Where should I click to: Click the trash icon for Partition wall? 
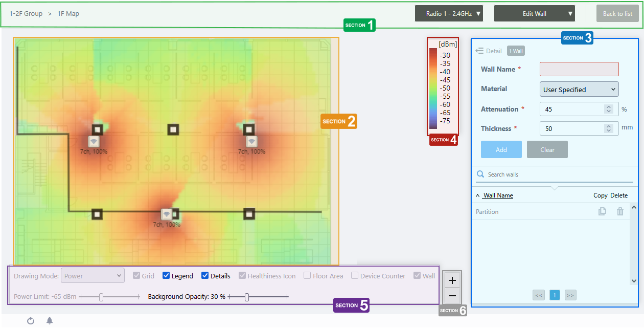tap(620, 211)
